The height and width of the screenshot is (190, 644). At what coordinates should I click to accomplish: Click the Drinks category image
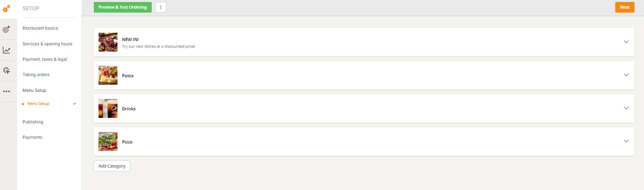point(108,108)
